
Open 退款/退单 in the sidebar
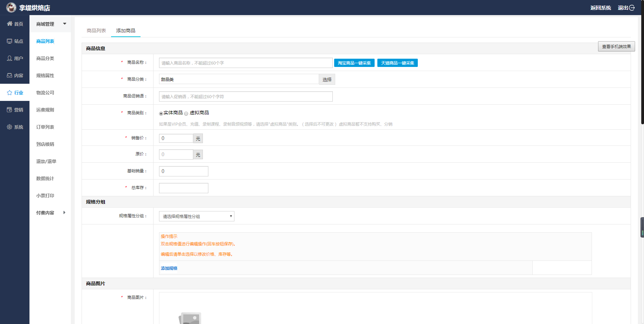click(x=46, y=161)
